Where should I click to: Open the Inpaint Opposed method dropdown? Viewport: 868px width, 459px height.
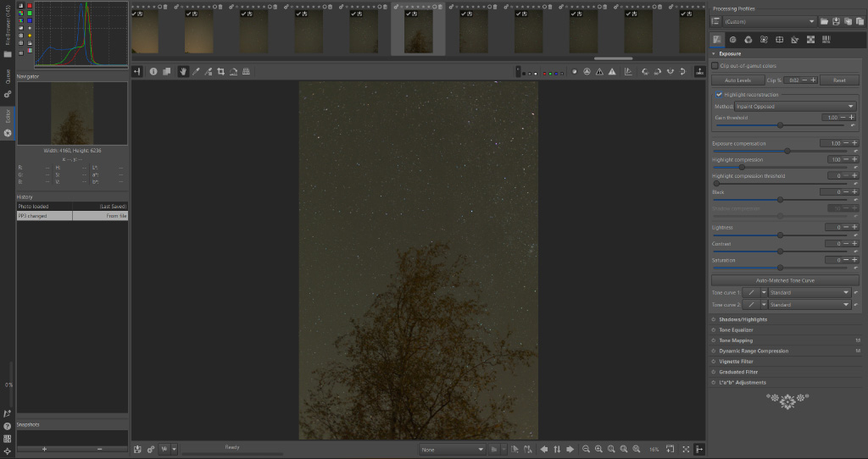(796, 107)
